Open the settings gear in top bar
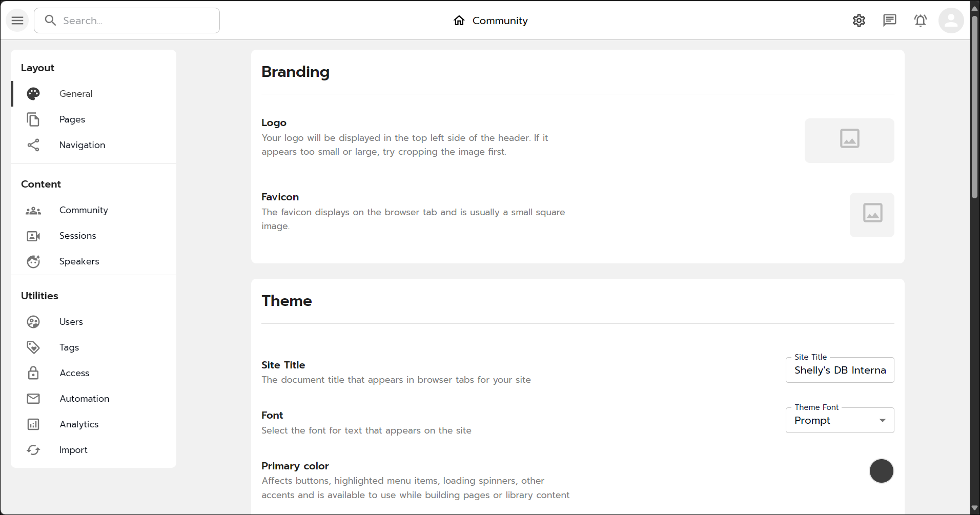Image resolution: width=980 pixels, height=515 pixels. [859, 20]
